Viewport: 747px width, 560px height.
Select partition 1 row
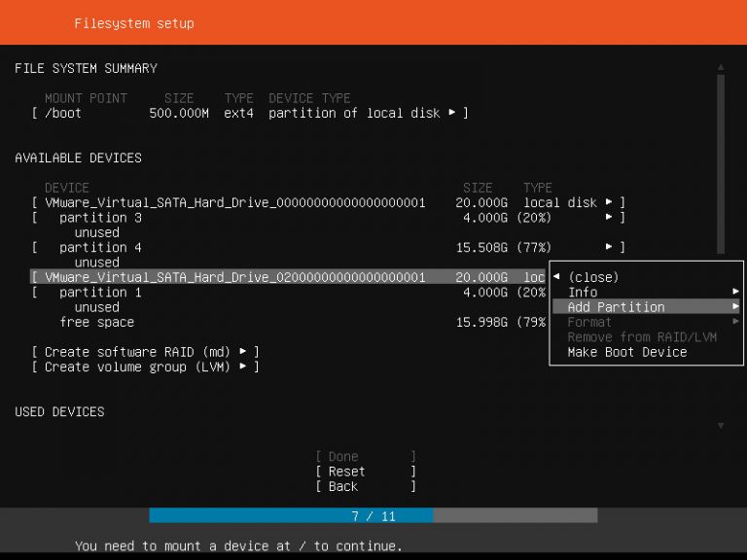pyautogui.click(x=288, y=293)
